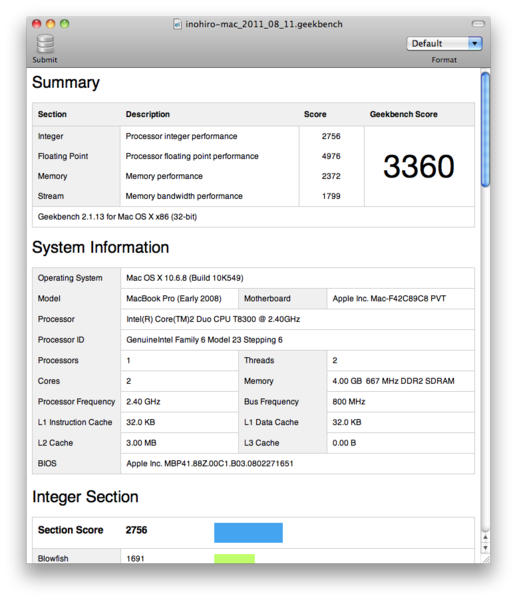Click the 'Section' column header
517x600 pixels.
tap(52, 114)
